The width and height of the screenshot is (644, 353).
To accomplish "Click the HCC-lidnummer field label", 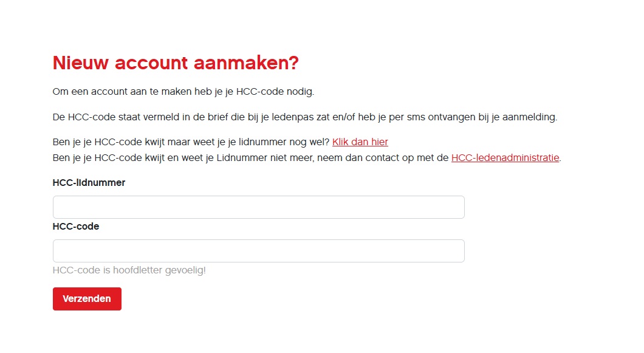I will coord(88,182).
